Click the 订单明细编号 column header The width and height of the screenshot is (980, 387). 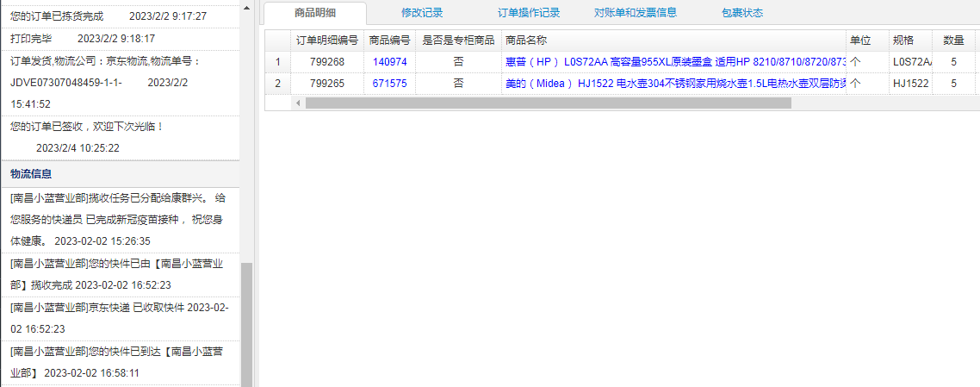tap(327, 41)
